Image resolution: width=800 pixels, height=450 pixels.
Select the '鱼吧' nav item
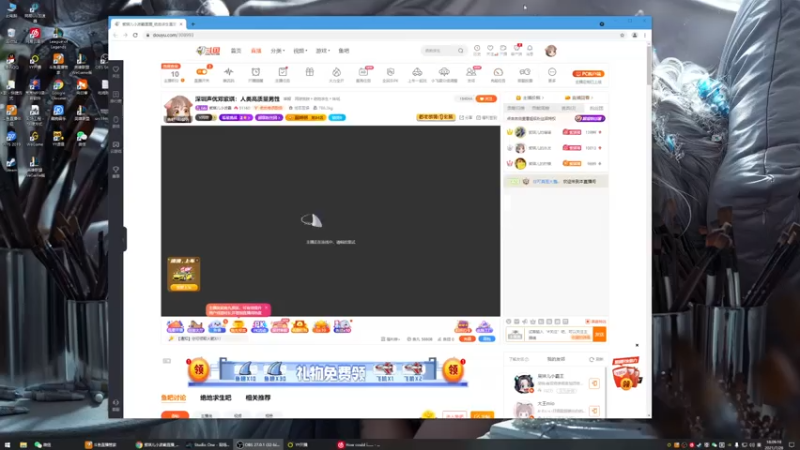pos(344,51)
